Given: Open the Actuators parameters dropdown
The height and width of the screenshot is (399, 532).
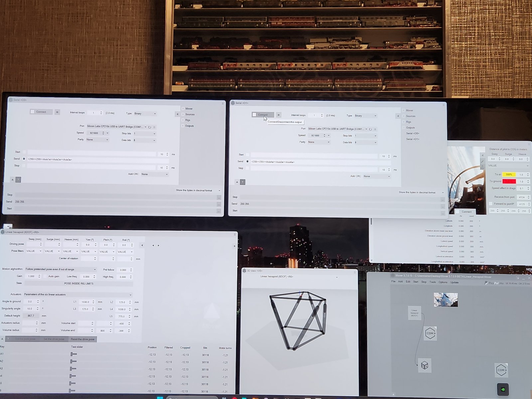Looking at the screenshot, I should click(x=78, y=295).
